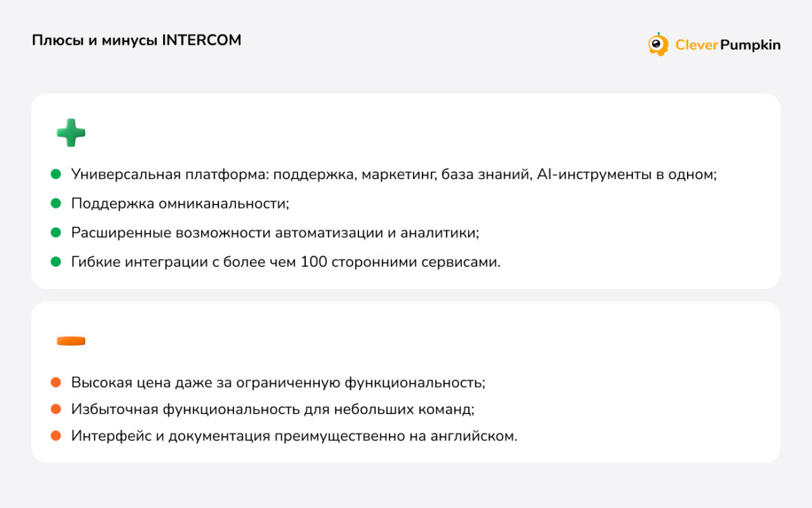Click the Clever Pumpkin mascot logo icon

click(x=658, y=44)
